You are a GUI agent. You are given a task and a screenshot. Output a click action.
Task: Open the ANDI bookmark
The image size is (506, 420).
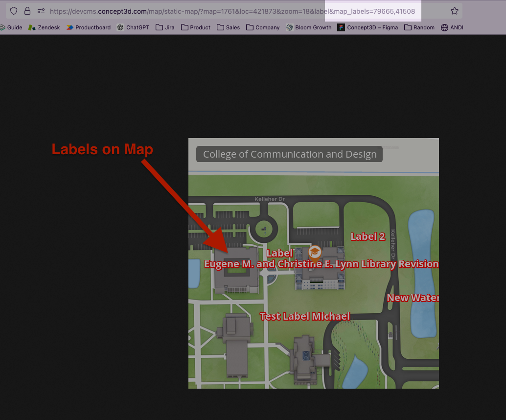coord(452,27)
